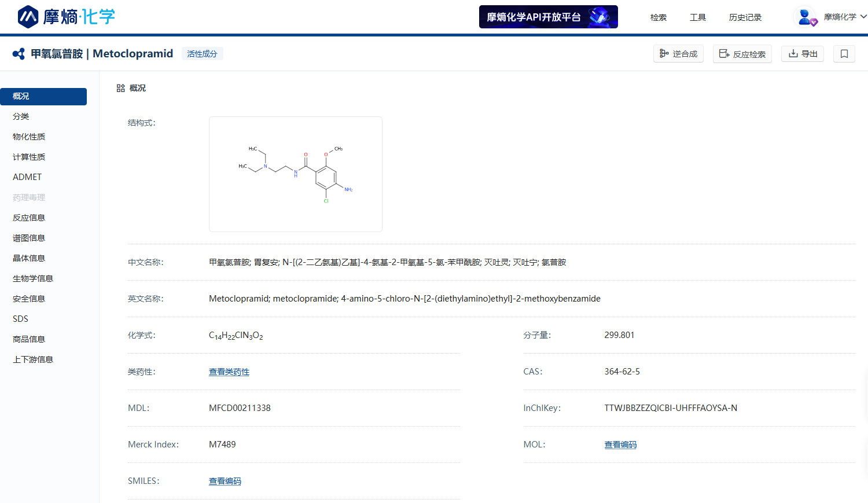Click the 导出 export button
The width and height of the screenshot is (868, 503).
(x=803, y=54)
